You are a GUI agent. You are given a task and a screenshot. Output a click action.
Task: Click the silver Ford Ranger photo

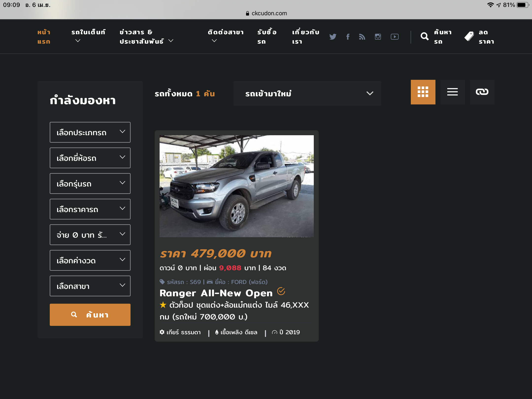click(x=236, y=186)
